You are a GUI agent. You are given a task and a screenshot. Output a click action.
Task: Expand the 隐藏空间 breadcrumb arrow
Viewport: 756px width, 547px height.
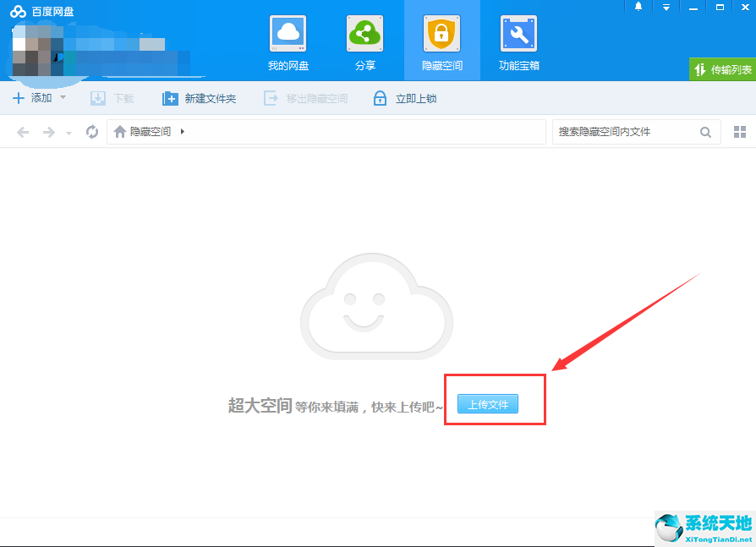coord(183,132)
